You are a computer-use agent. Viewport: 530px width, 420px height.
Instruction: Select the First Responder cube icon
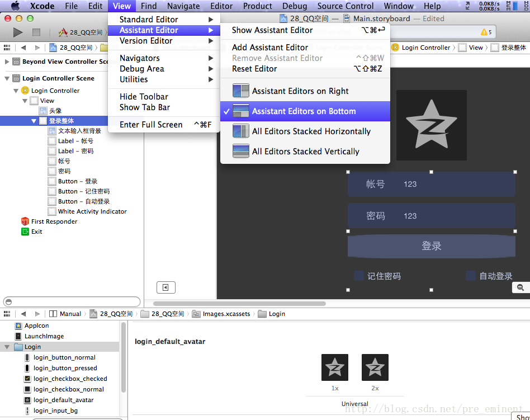tap(25, 221)
